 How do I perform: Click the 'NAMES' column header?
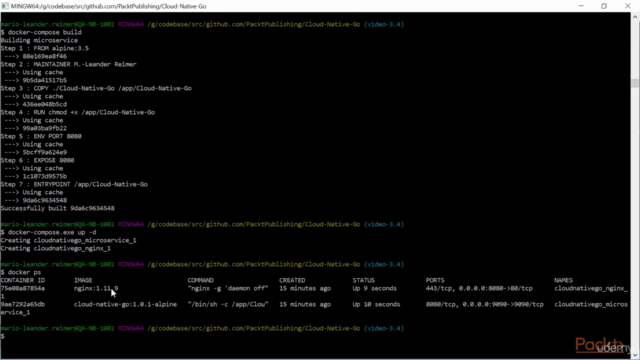[x=563, y=280]
